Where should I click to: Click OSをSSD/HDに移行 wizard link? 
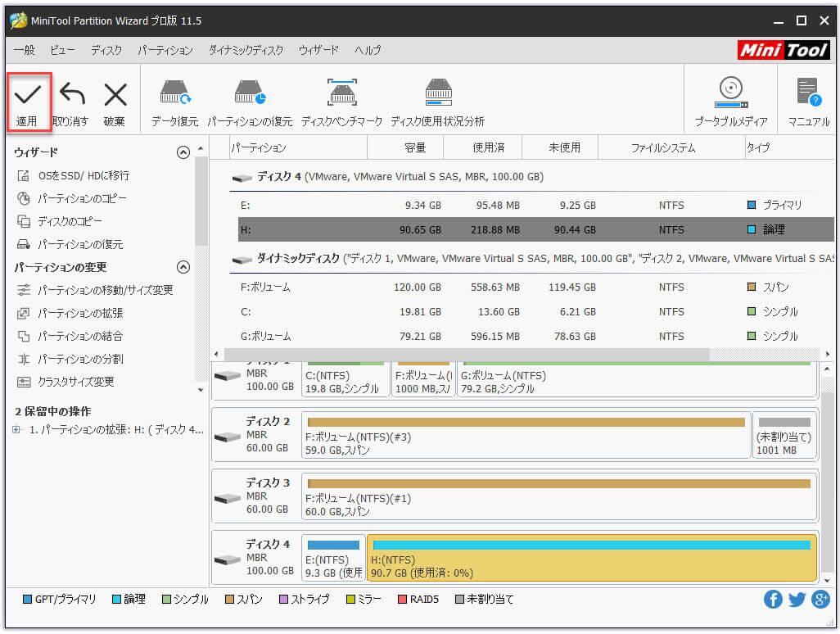[x=84, y=175]
